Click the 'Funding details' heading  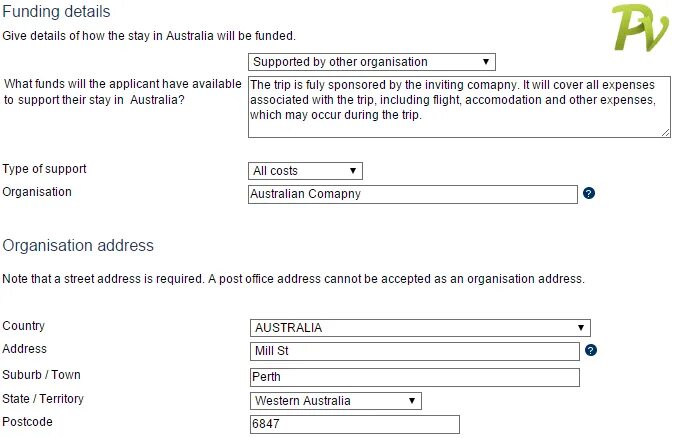coord(56,12)
